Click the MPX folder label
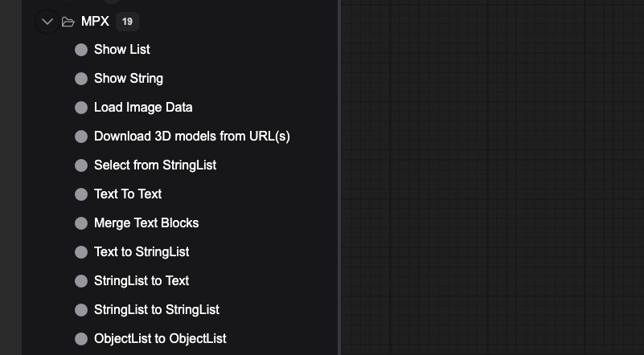Screen dimensions: 644x355 (96, 22)
